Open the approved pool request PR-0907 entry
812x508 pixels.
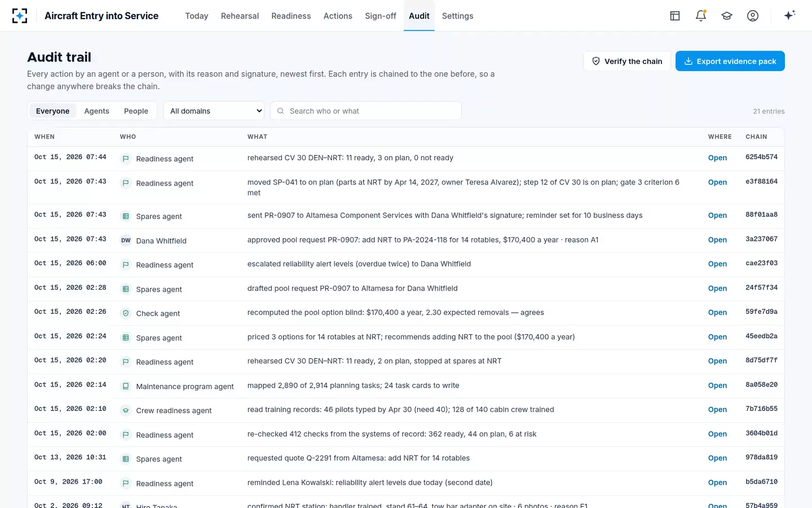(x=717, y=240)
